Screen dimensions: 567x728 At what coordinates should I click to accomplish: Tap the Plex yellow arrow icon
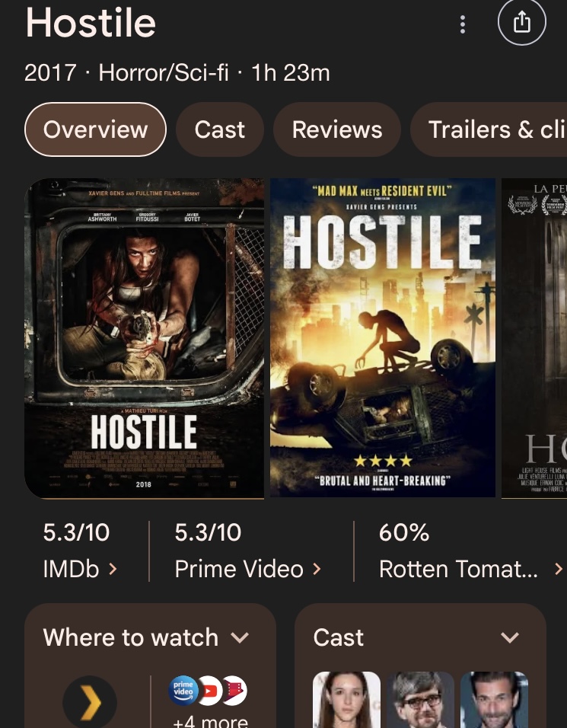coord(90,702)
